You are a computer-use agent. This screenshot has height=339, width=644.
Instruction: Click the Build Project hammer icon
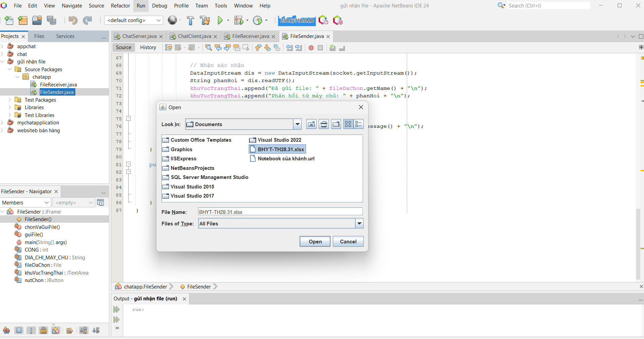(190, 20)
